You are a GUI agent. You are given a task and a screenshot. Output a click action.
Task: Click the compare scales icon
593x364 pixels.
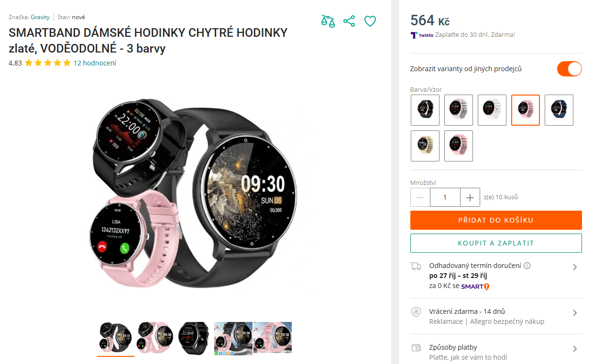(x=328, y=21)
